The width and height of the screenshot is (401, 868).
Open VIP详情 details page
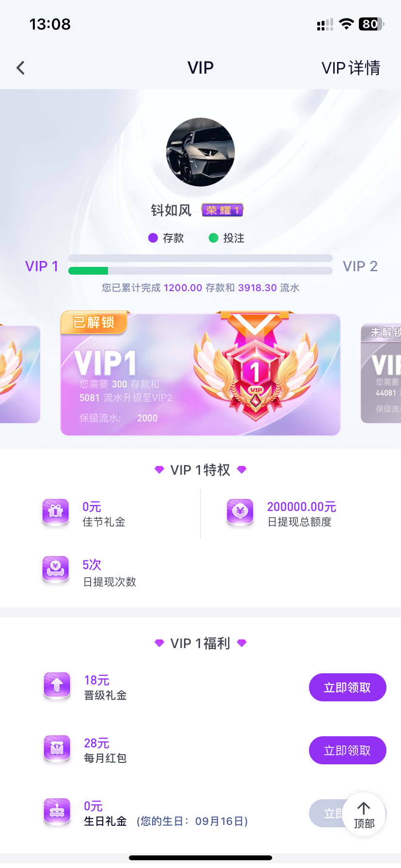(x=351, y=68)
